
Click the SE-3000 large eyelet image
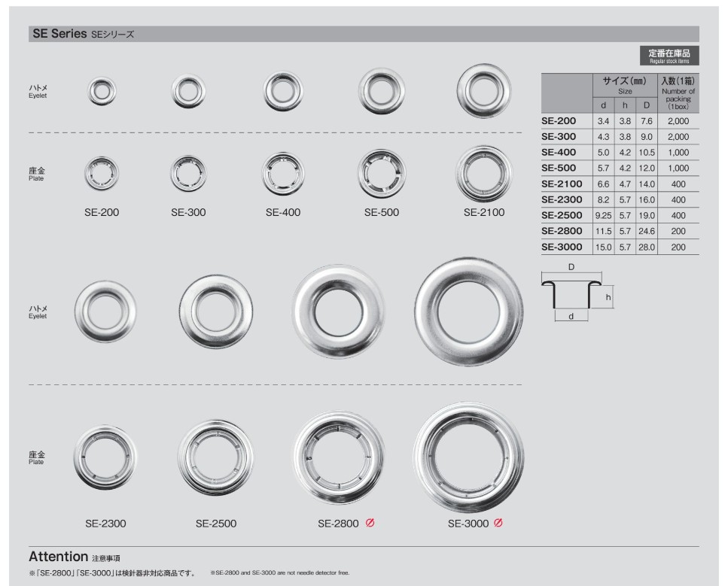(468, 309)
